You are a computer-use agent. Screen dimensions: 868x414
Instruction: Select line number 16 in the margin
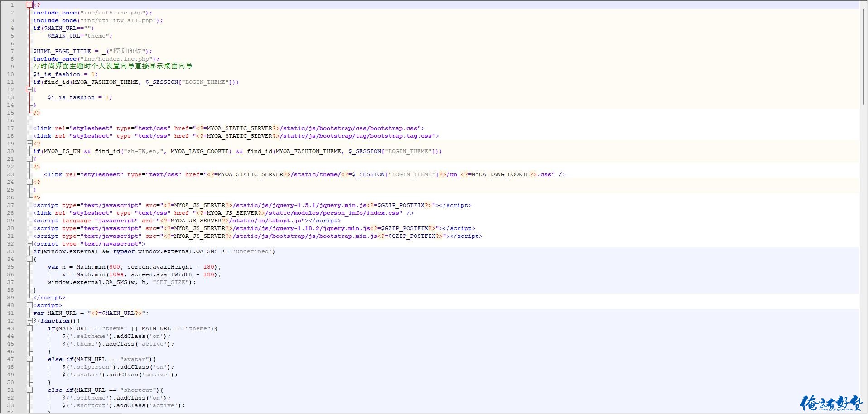[x=10, y=120]
